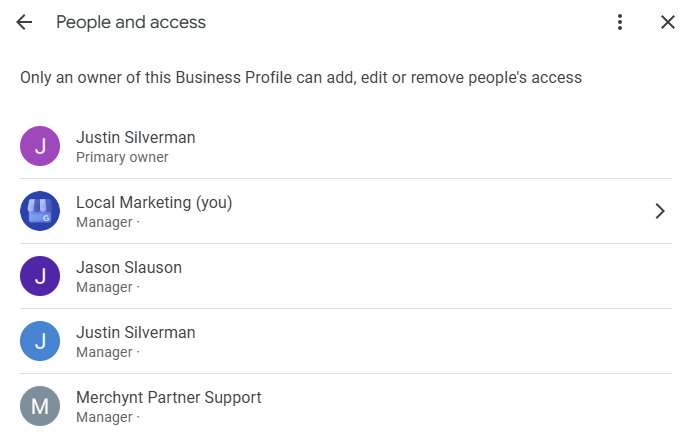
Task: Select the Local Marketing (you) entry
Action: 346,211
